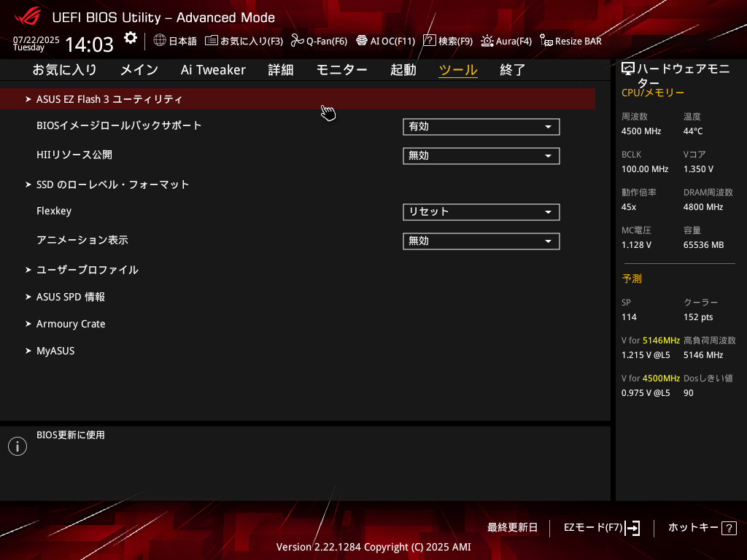The image size is (747, 560).
Task: Click EZ mode exit arrow icon
Action: coord(632,528)
